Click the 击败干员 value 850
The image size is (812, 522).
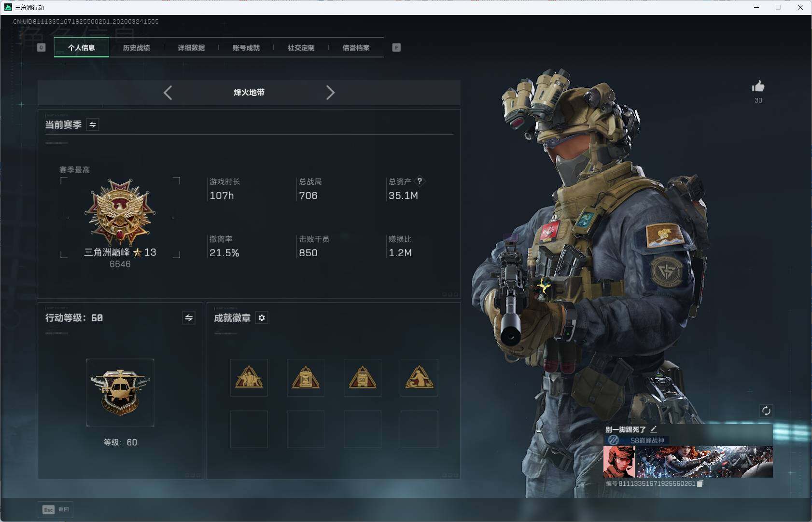tap(308, 253)
